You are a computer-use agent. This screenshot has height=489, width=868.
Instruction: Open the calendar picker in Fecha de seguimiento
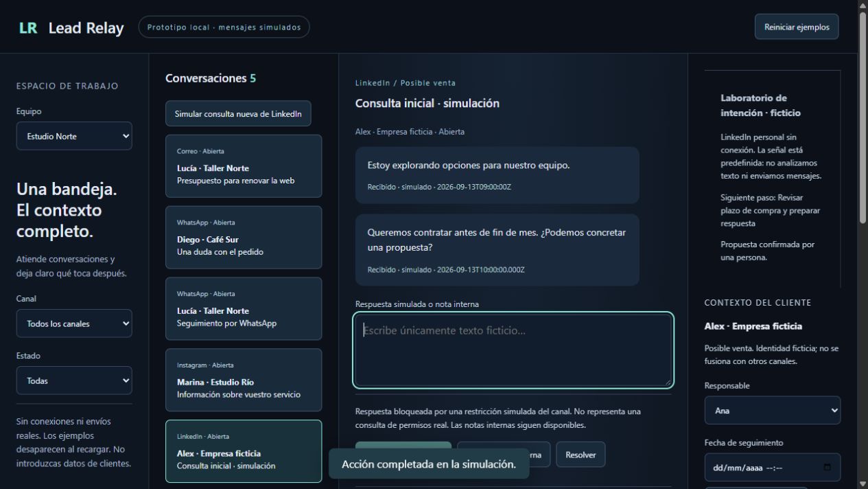(827, 468)
